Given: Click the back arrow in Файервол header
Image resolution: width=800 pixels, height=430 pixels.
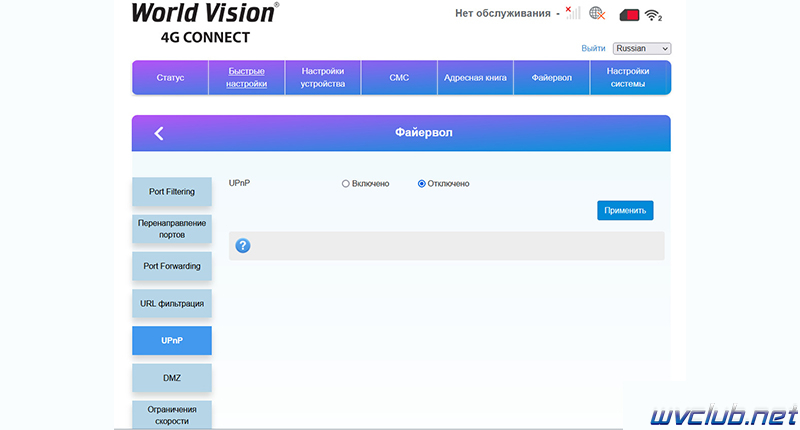Looking at the screenshot, I should (x=159, y=134).
